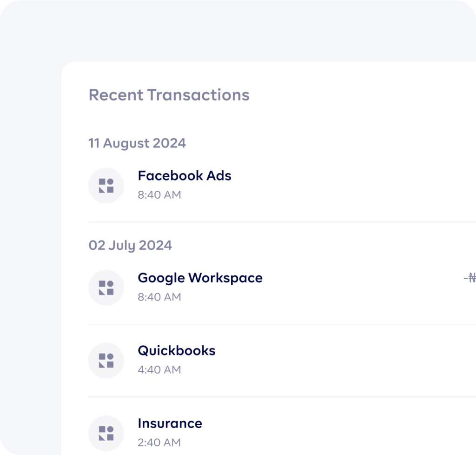Open the Google Workspace transaction
Screen dimensions: 476x455
tap(200, 278)
